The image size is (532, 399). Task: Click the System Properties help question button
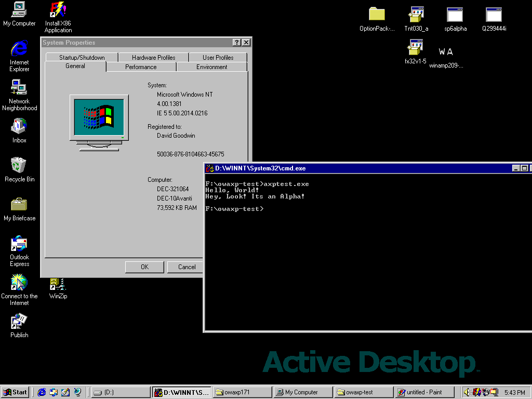tap(237, 43)
